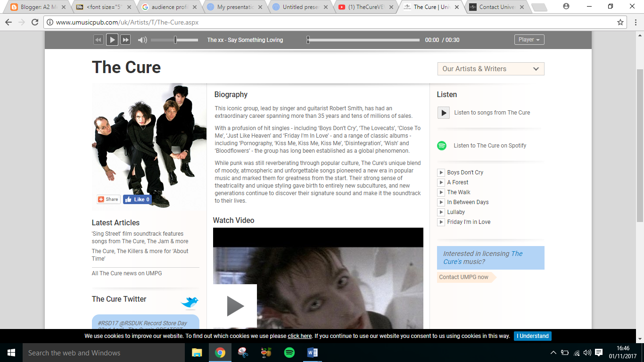Play the Friday I'm in Love track
This screenshot has width=644, height=362.
[441, 222]
